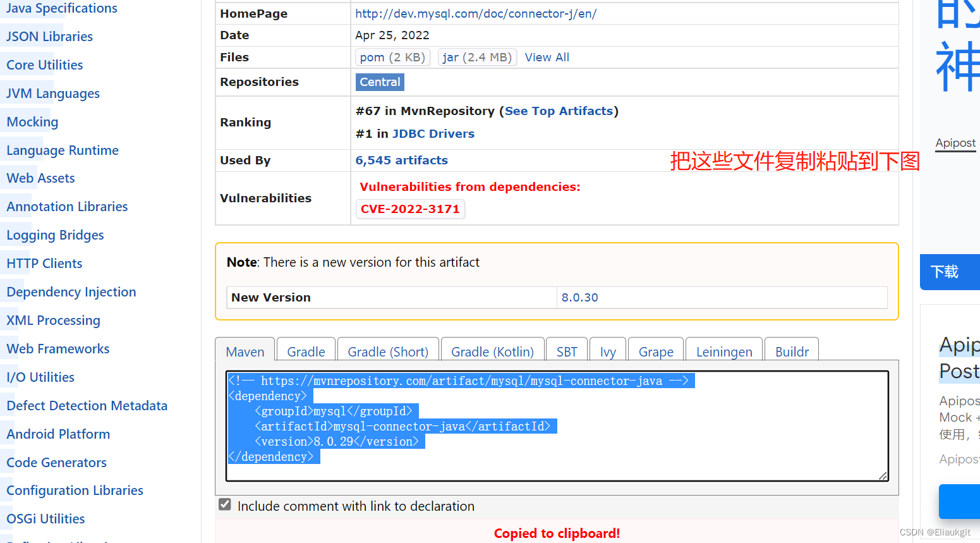Open See Top Artifacts link
Screen dimensions: 980x543
[559, 111]
